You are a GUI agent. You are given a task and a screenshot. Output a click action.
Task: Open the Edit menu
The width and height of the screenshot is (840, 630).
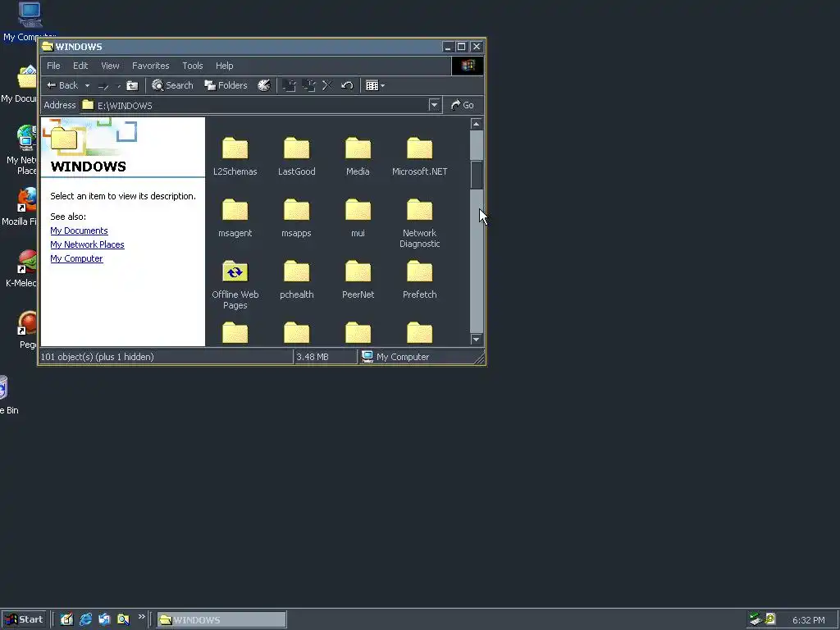[x=80, y=66]
